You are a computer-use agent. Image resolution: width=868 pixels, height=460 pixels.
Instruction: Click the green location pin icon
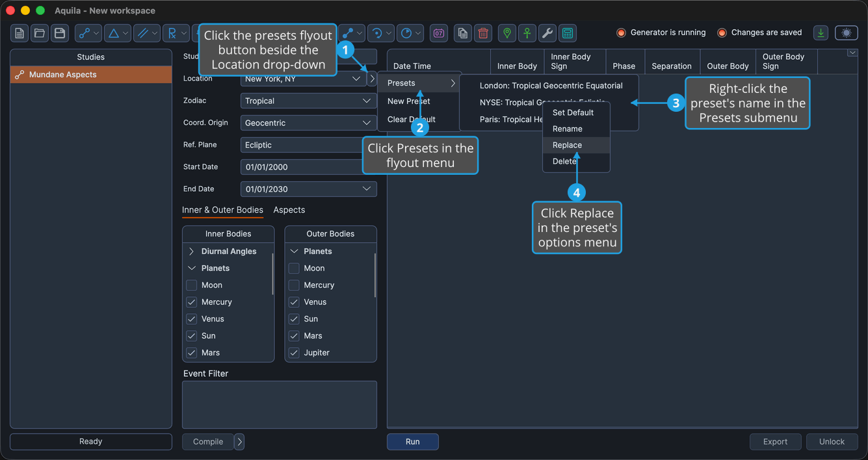[507, 33]
